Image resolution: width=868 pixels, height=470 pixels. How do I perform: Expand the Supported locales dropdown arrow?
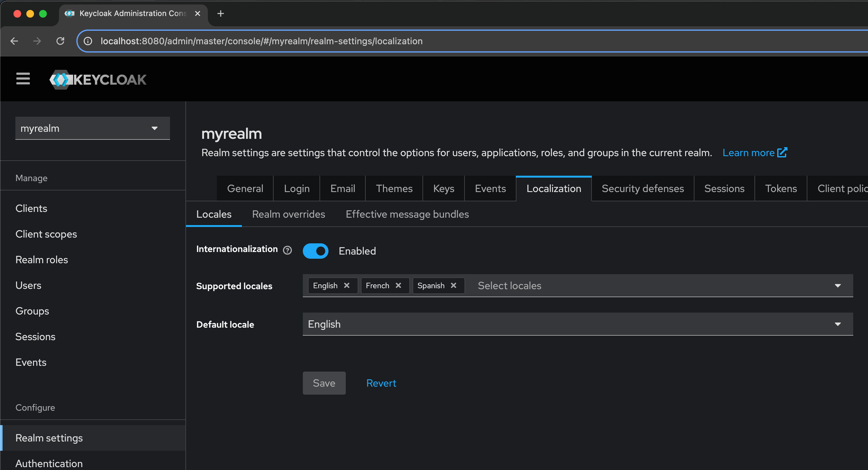[838, 286]
